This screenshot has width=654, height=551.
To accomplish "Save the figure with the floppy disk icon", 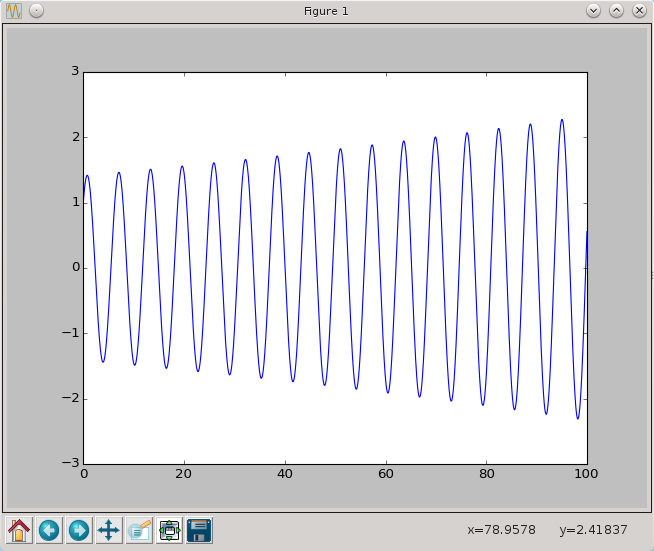I will click(x=199, y=530).
